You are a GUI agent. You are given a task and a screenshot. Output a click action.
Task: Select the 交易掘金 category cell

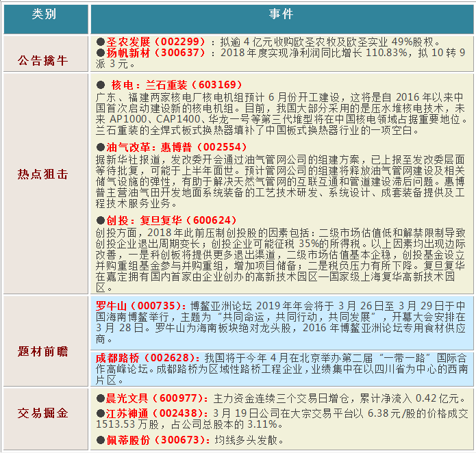pyautogui.click(x=45, y=418)
